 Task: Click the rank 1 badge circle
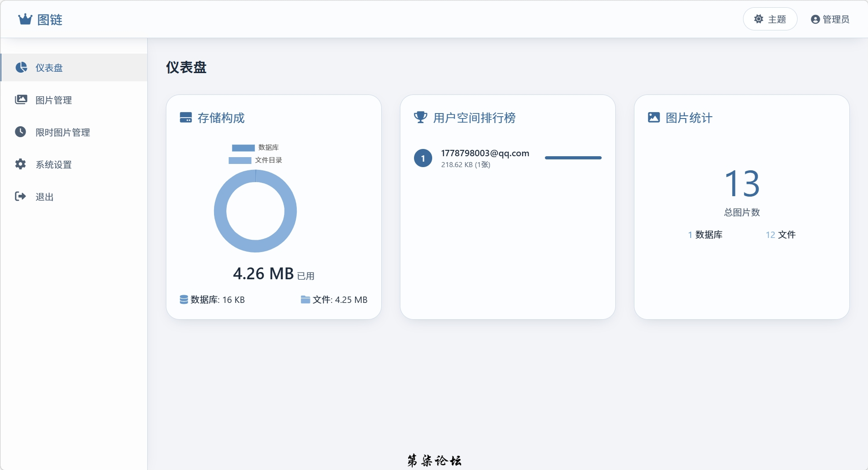pyautogui.click(x=423, y=158)
